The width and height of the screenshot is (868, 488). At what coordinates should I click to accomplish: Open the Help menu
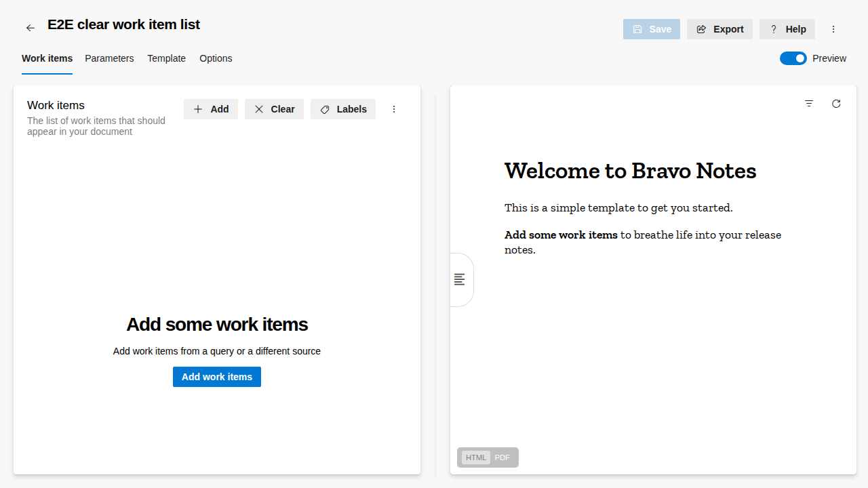click(x=787, y=29)
